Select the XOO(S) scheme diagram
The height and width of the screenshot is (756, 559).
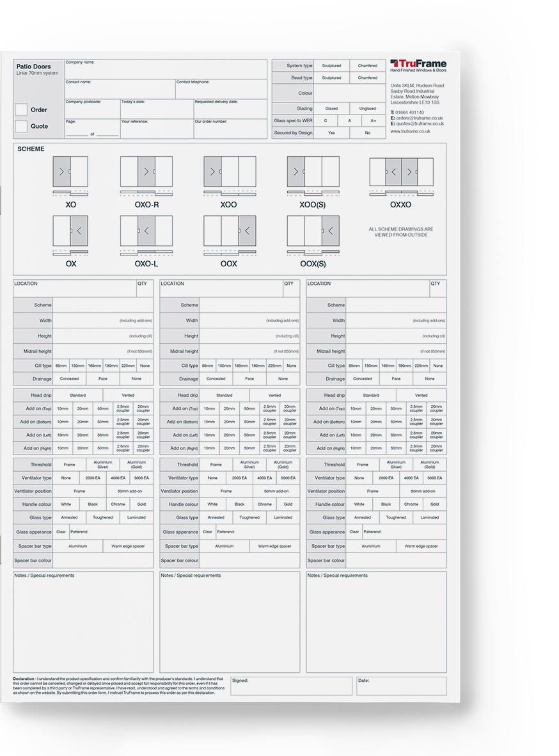point(313,172)
